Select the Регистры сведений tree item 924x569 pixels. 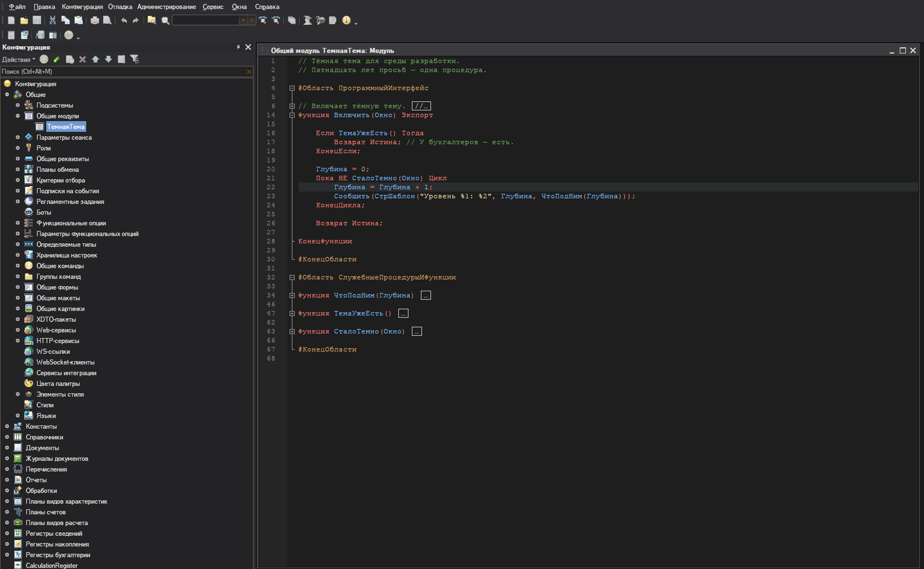[x=54, y=534]
